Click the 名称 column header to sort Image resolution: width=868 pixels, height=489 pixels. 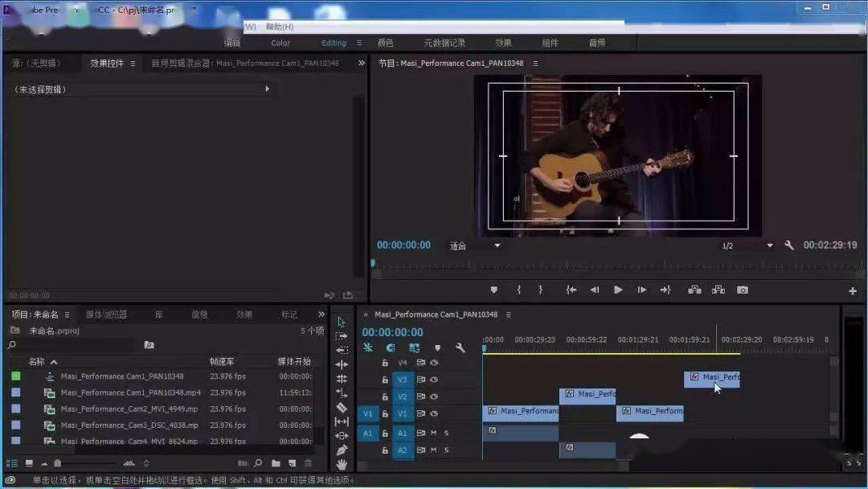tap(37, 362)
